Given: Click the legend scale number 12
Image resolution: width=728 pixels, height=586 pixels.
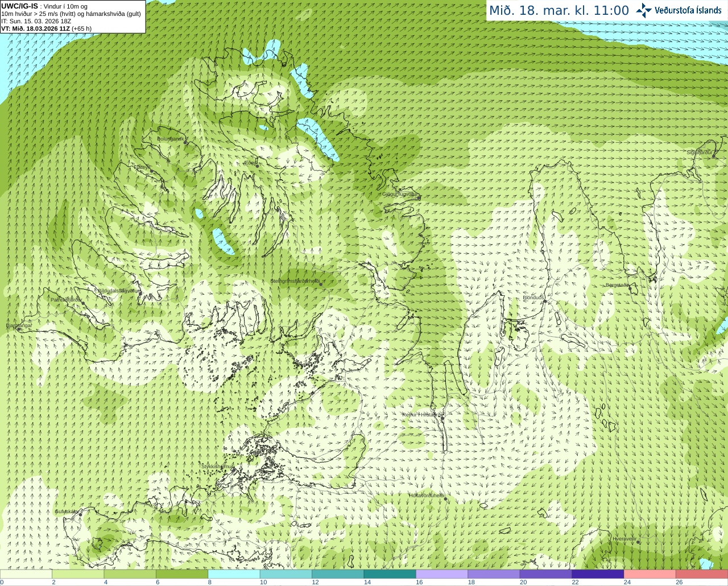Looking at the screenshot, I should (315, 583).
